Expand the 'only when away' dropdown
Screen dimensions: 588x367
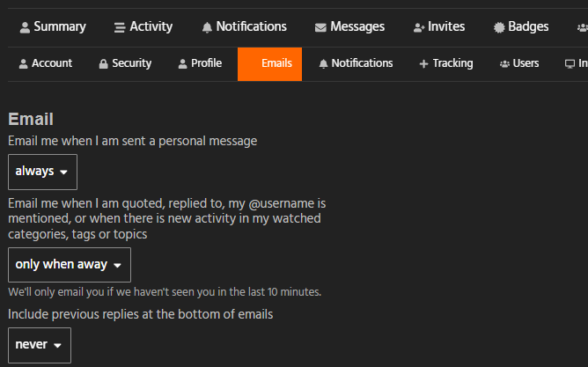click(x=70, y=265)
